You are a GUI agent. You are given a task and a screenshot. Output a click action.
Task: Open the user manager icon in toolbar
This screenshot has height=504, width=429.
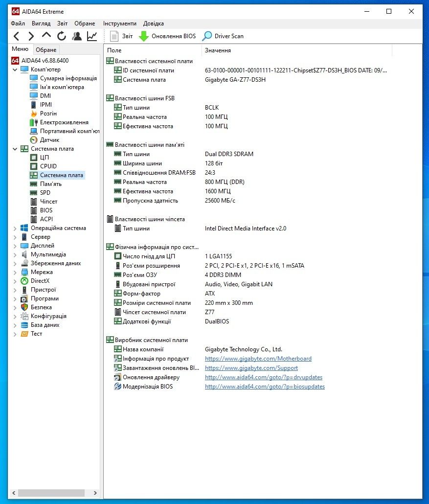pyautogui.click(x=77, y=36)
